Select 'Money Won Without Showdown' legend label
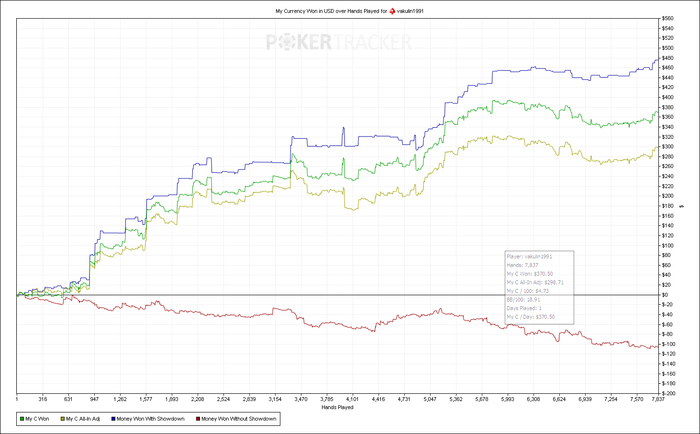The height and width of the screenshot is (434, 700). 239,419
